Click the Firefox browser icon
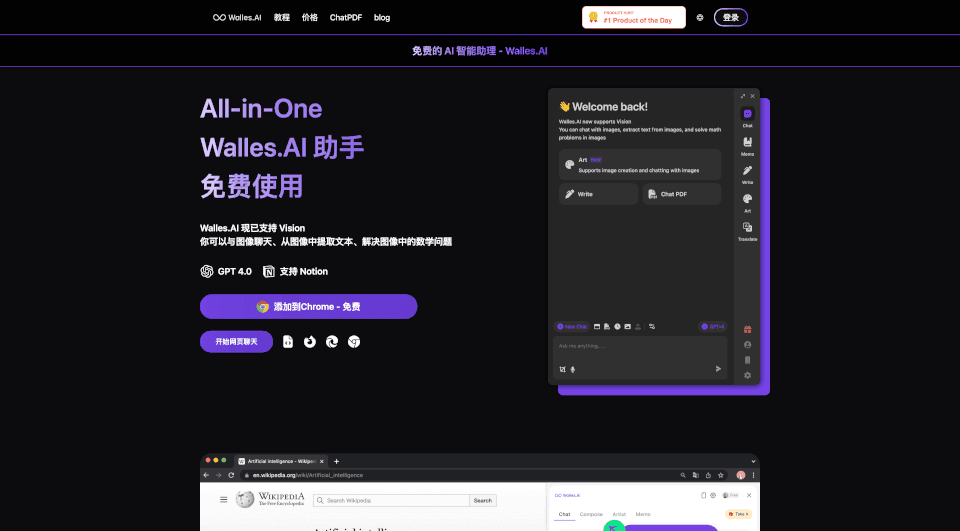This screenshot has width=960, height=531. 310,342
